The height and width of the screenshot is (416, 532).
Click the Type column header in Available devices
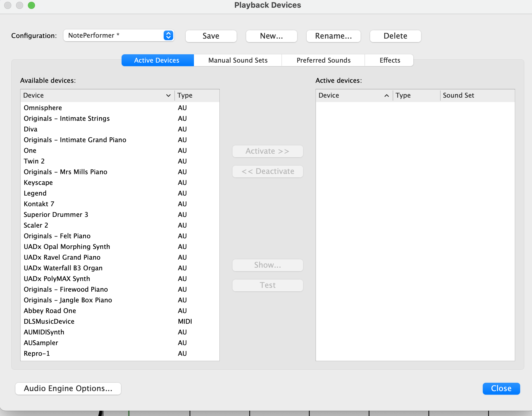(x=197, y=96)
